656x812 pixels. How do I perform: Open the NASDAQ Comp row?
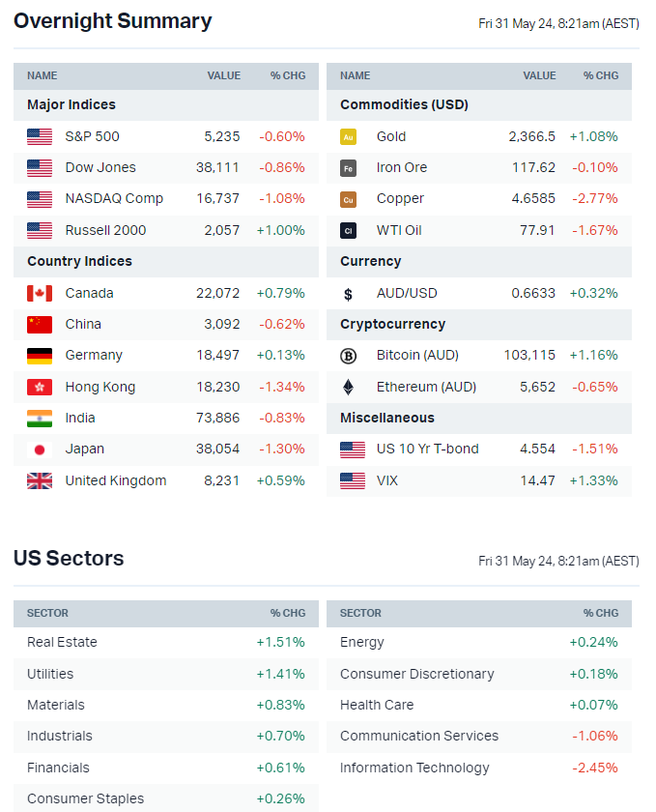click(114, 198)
